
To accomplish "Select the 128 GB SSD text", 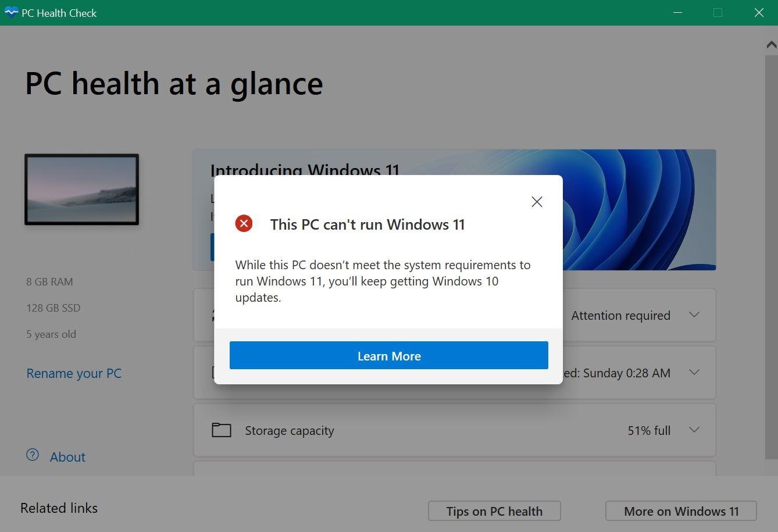I will tap(53, 308).
